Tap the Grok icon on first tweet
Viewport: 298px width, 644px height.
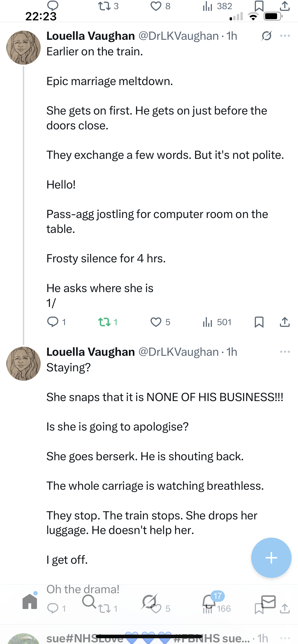pyautogui.click(x=266, y=36)
